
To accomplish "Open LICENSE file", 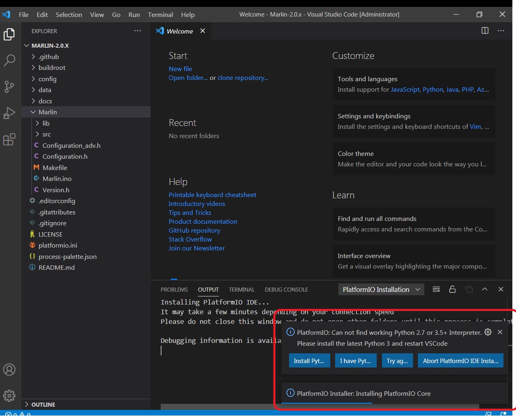I will coord(50,234).
